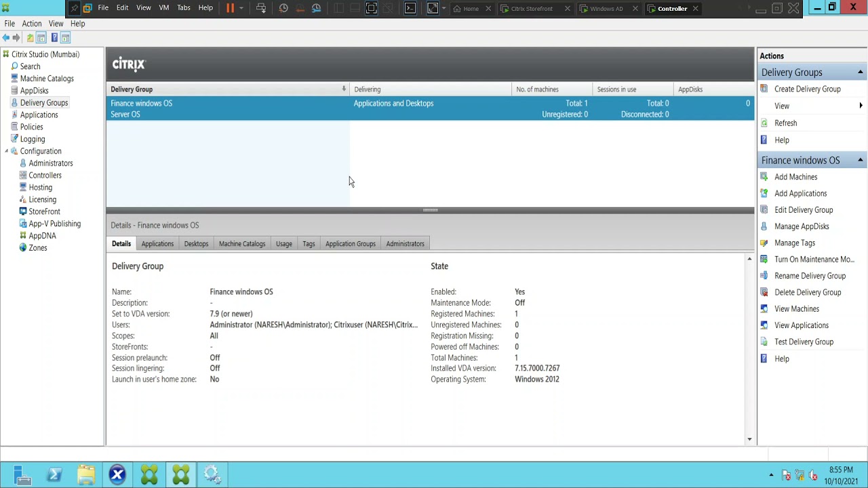This screenshot has width=868, height=488.
Task: Sort by the Delivery Group column header
Action: pos(228,89)
